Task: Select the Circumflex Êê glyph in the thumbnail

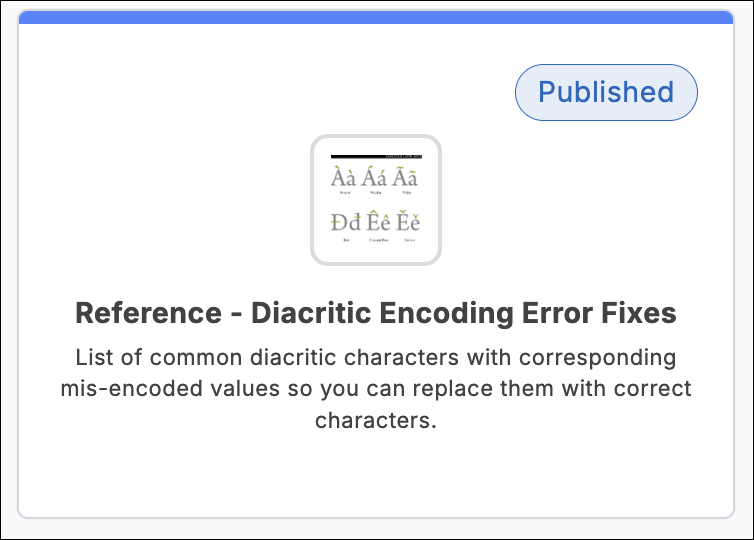Action: (x=376, y=222)
